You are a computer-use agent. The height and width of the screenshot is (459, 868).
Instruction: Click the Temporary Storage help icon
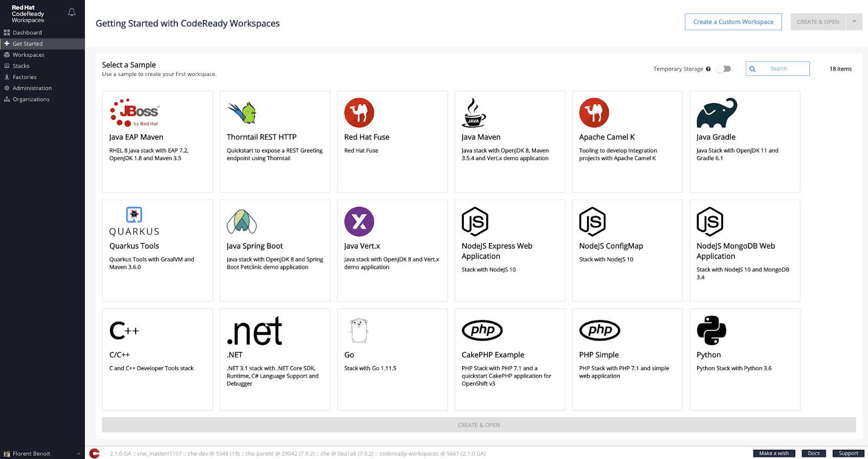(708, 69)
